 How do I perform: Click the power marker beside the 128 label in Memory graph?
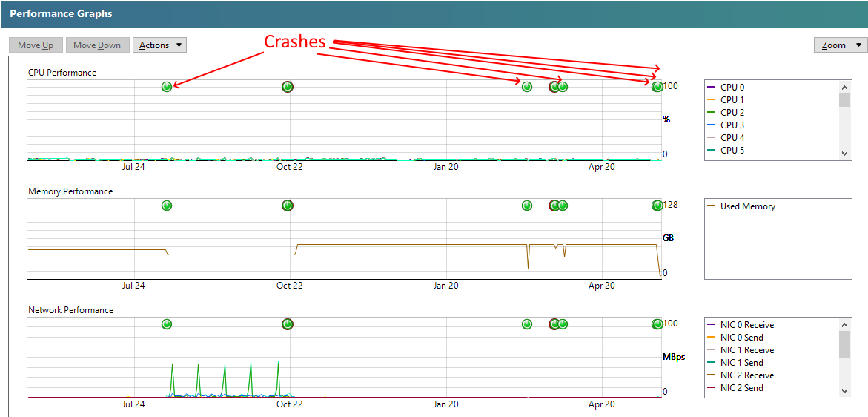tap(657, 206)
